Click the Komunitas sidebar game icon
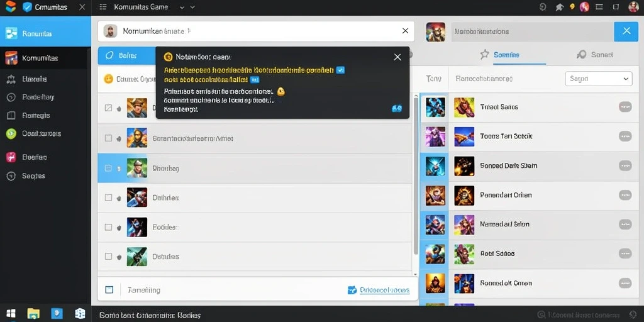Image resolution: width=644 pixels, height=322 pixels. pyautogui.click(x=11, y=58)
